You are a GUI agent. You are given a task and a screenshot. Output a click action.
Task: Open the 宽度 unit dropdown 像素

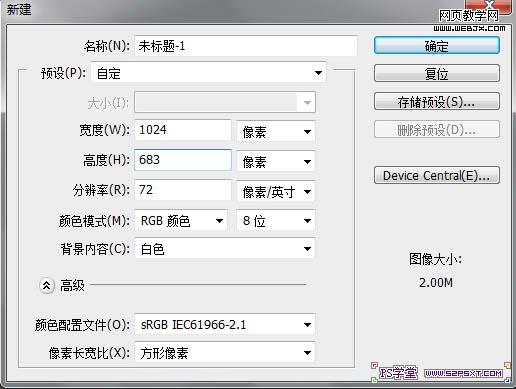click(x=276, y=132)
